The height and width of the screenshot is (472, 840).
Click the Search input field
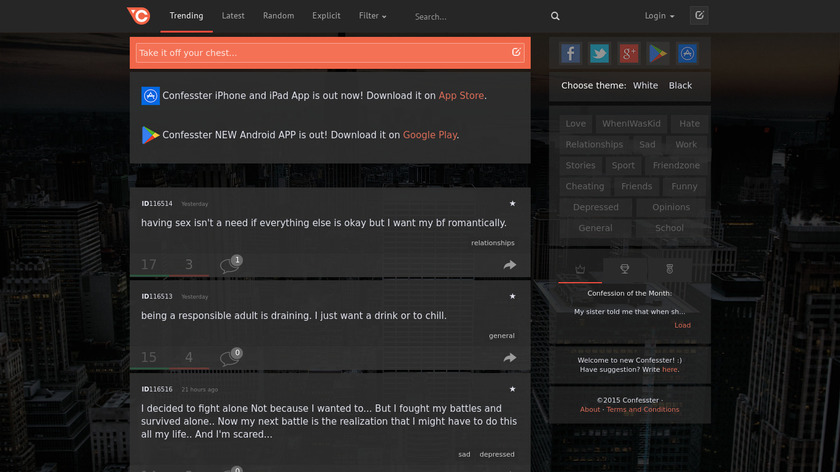point(477,17)
